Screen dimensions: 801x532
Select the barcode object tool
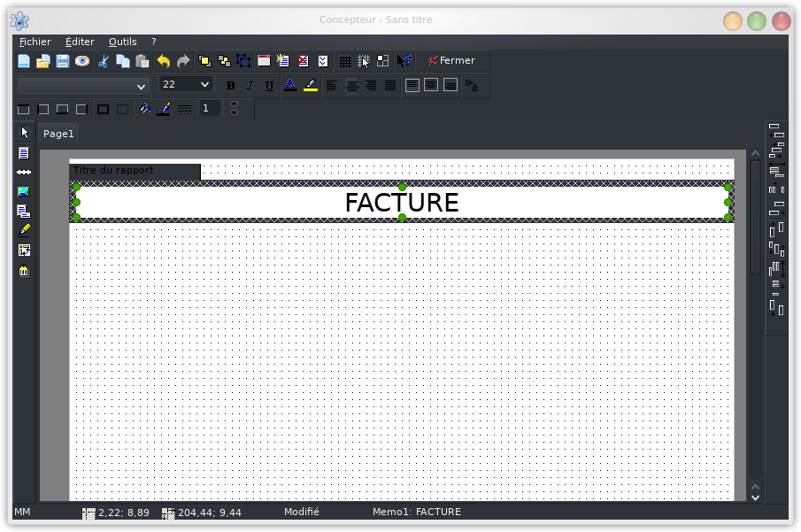tap(24, 271)
